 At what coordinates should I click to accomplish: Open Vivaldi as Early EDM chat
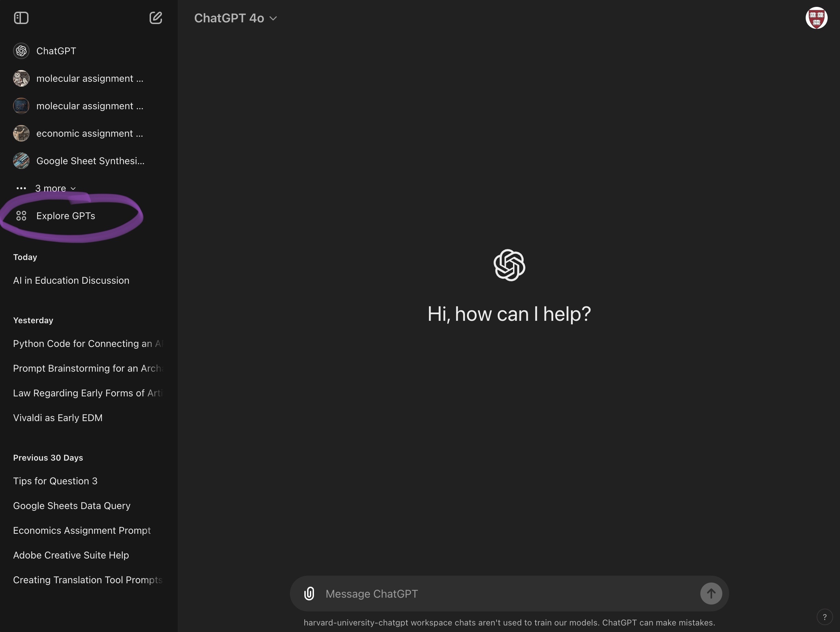pos(58,418)
